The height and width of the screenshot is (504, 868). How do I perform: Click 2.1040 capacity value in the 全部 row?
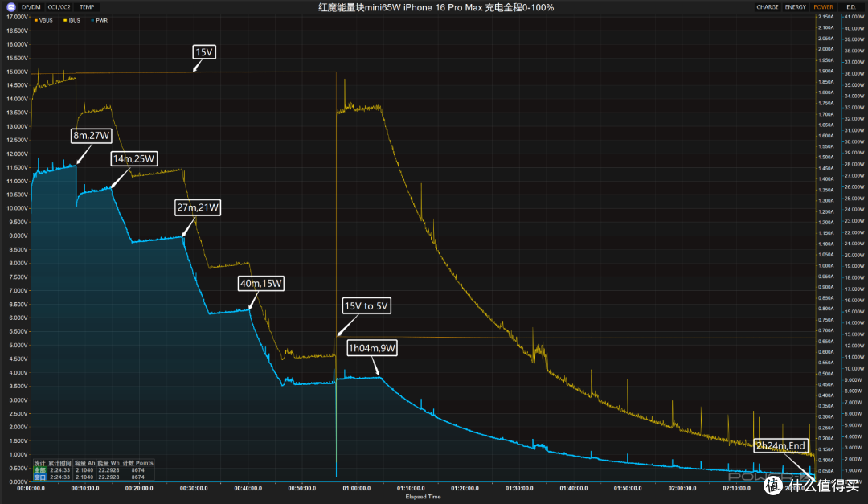coord(84,470)
